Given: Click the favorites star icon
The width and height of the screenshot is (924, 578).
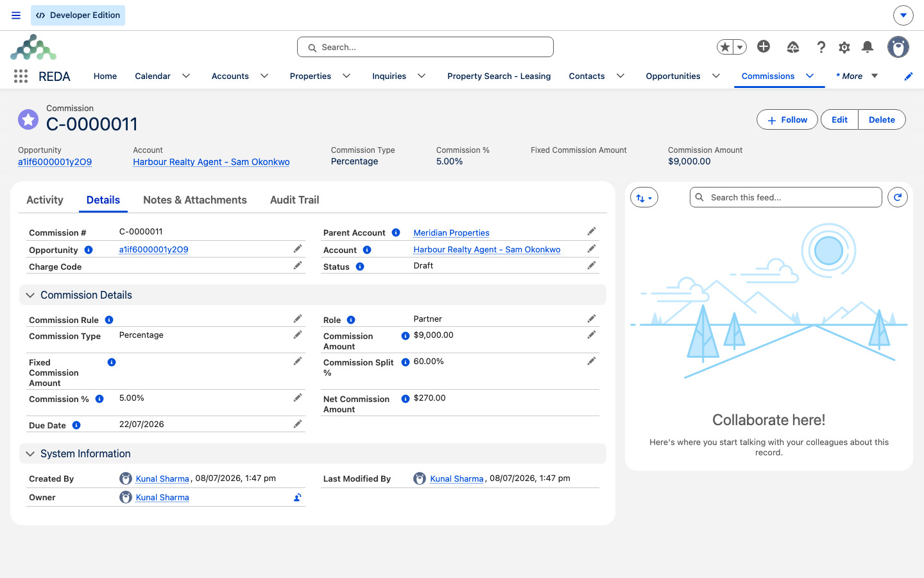Looking at the screenshot, I should click(725, 47).
